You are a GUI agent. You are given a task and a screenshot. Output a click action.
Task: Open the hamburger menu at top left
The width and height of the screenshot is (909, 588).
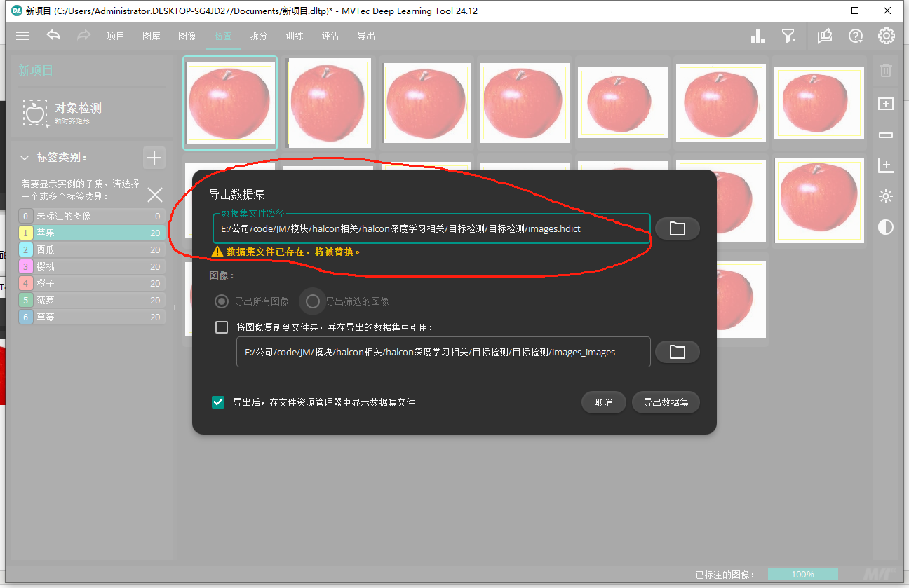(x=22, y=36)
